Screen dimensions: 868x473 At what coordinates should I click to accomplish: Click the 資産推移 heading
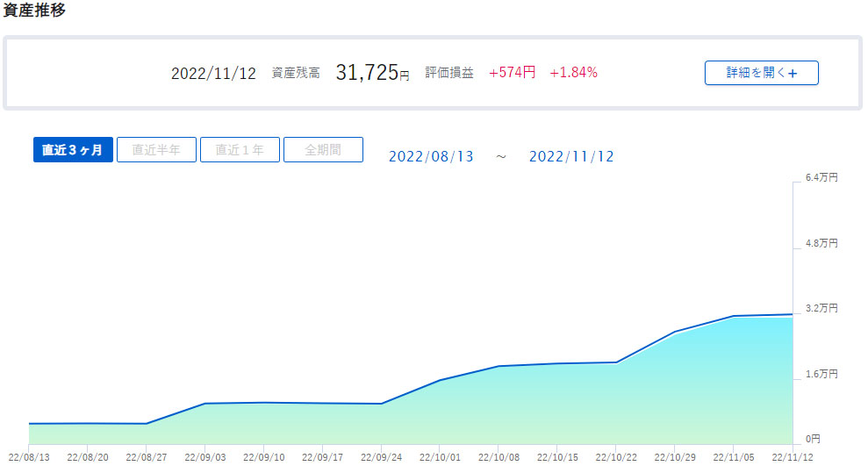[x=33, y=11]
